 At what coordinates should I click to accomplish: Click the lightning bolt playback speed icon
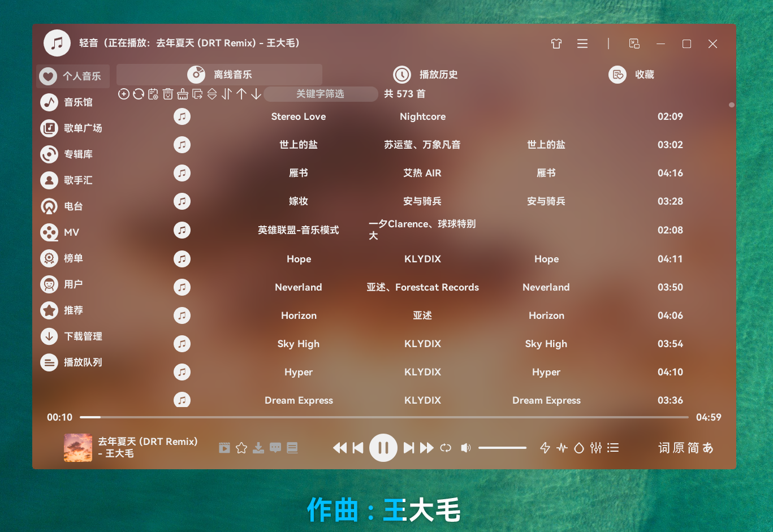[x=545, y=448]
